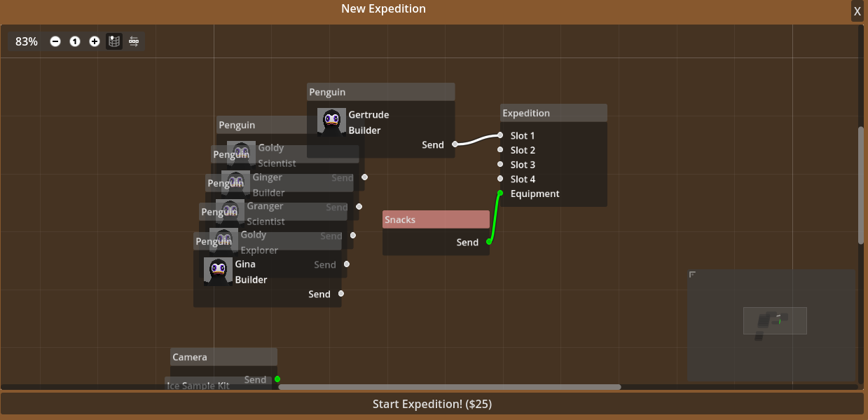
Task: Click the Gina name text
Action: [x=245, y=264]
